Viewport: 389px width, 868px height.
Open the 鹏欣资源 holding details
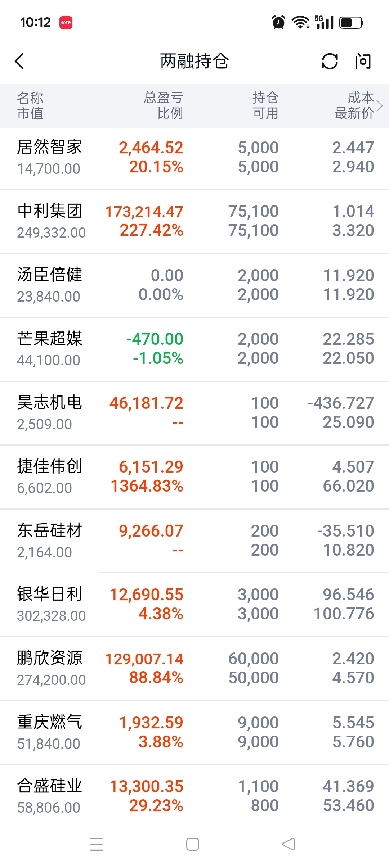194,669
